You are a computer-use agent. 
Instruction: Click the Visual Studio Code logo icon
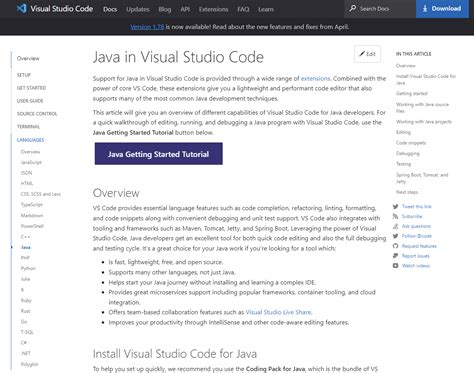(x=22, y=8)
